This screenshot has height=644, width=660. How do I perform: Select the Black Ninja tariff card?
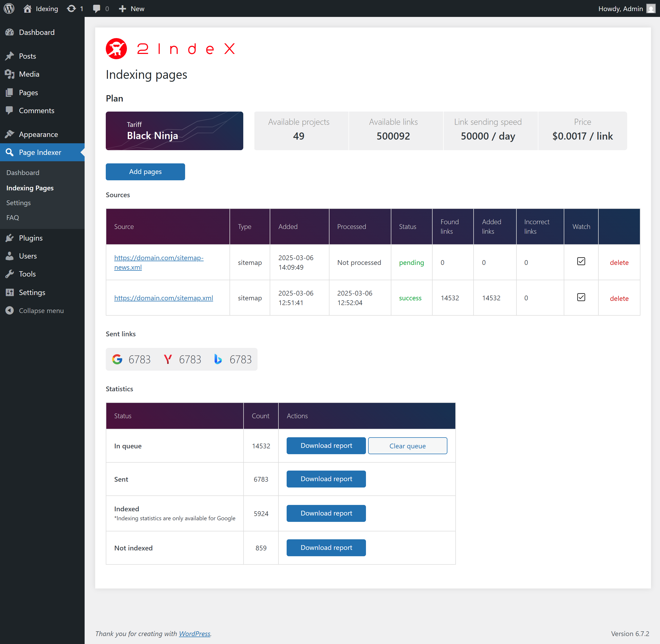[x=174, y=131]
